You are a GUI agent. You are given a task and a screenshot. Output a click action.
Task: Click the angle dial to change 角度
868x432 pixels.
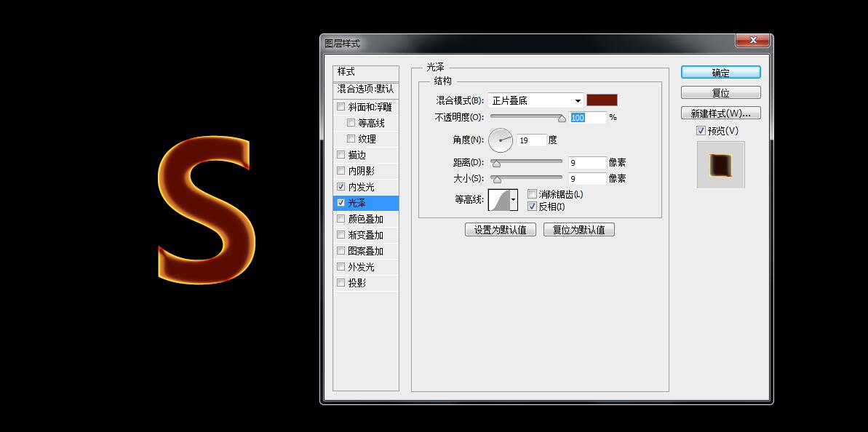(501, 140)
